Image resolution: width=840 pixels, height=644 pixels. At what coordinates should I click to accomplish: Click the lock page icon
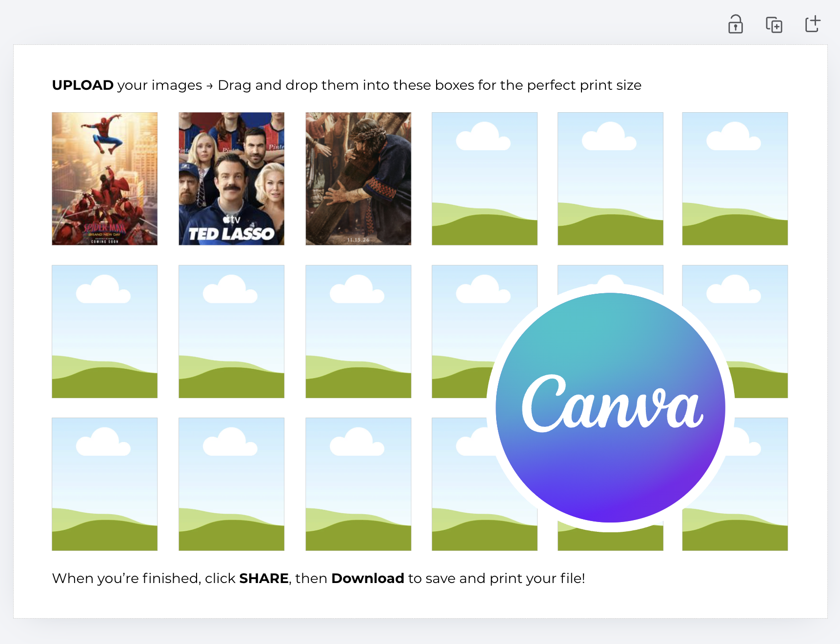tap(735, 24)
